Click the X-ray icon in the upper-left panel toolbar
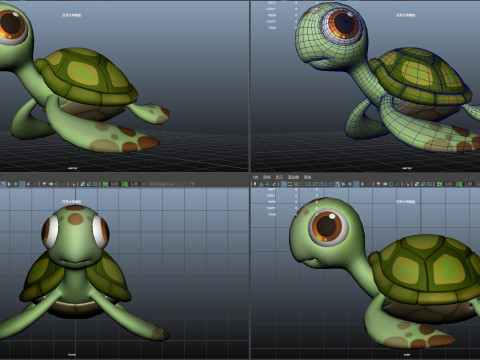 83,184
